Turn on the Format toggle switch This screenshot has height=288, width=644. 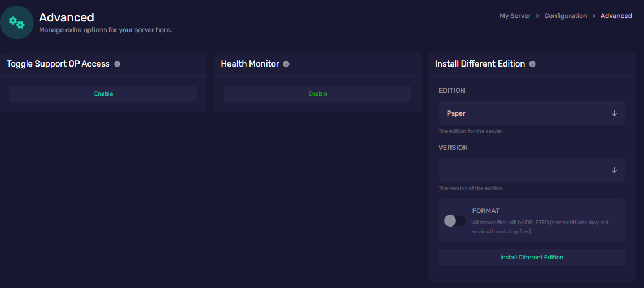pos(455,221)
